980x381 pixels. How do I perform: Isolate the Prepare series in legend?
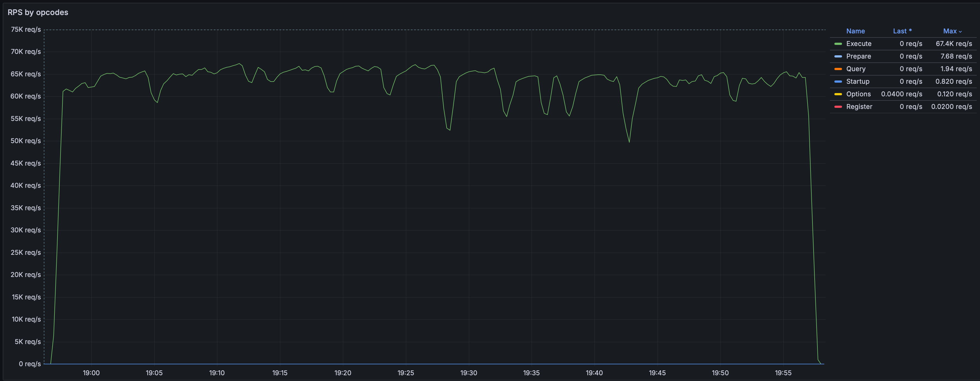tap(858, 56)
